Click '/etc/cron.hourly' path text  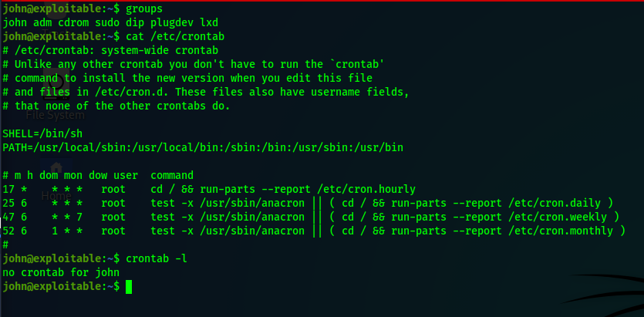[366, 189]
